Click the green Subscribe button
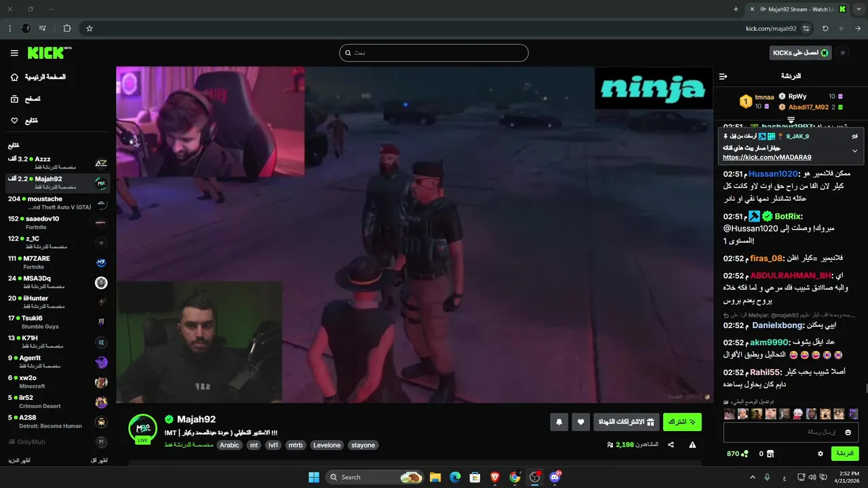The height and width of the screenshot is (488, 868). click(682, 422)
